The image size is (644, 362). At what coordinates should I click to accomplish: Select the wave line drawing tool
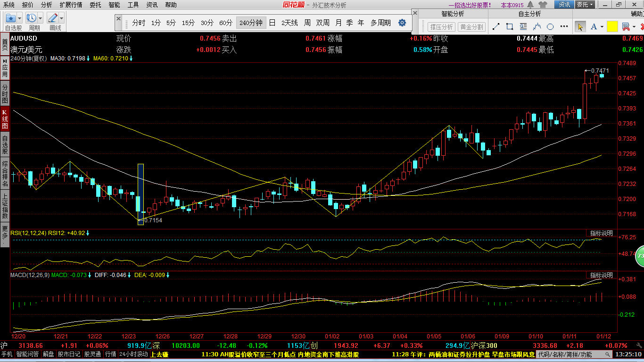[x=537, y=27]
